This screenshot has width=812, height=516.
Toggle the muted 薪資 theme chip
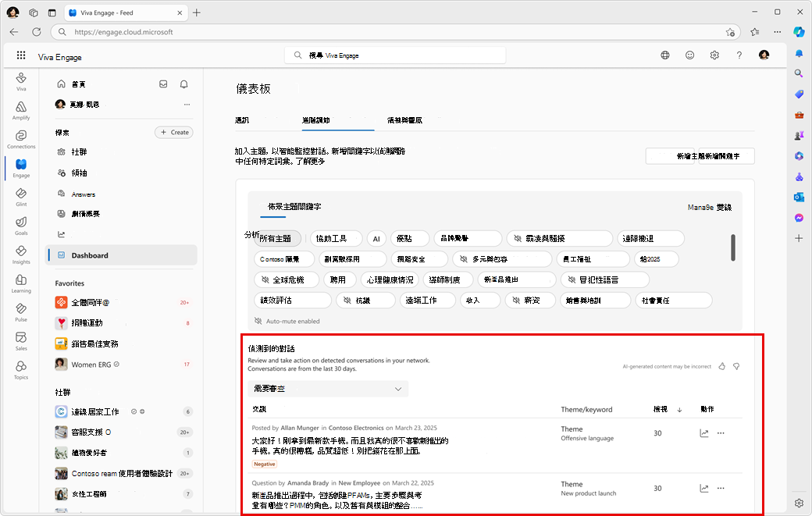click(531, 301)
